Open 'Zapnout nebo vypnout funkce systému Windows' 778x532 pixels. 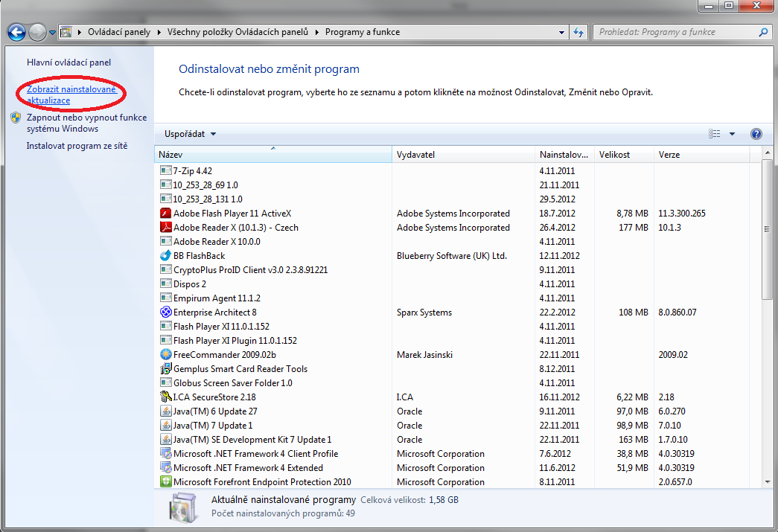click(87, 123)
